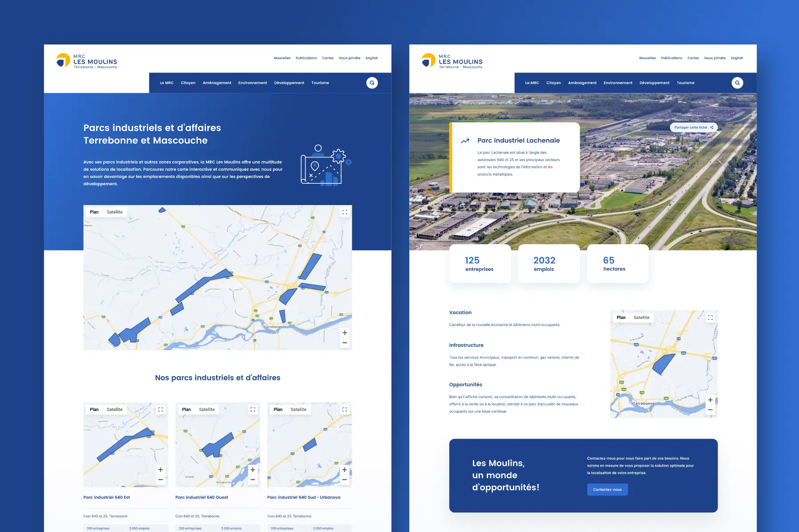Click the MRC Les Moulins logo on the right page
This screenshot has height=532, width=799.
coord(452,60)
